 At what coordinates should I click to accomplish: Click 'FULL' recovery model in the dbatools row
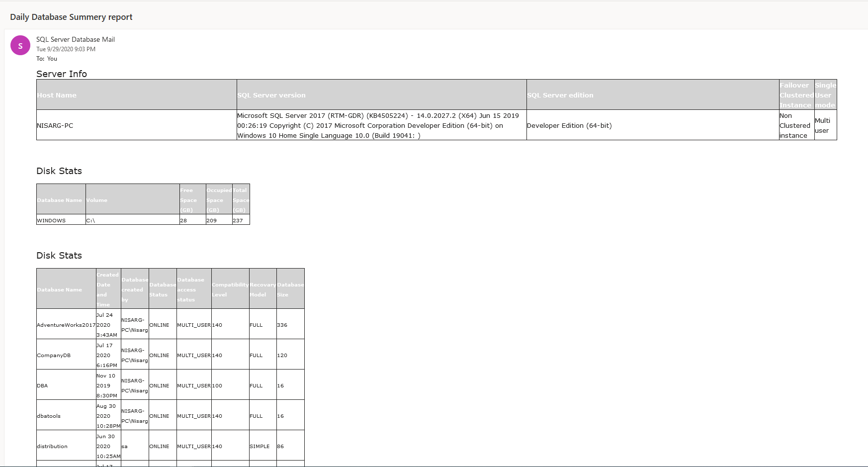tap(263, 415)
